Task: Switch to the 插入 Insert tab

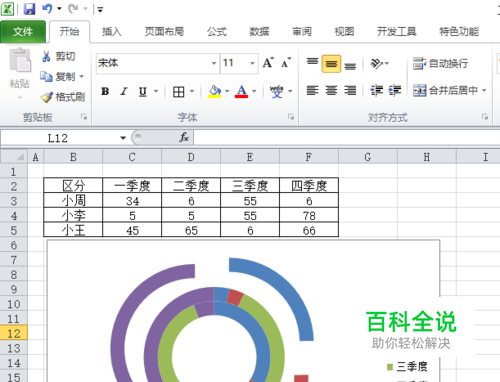Action: [112, 32]
